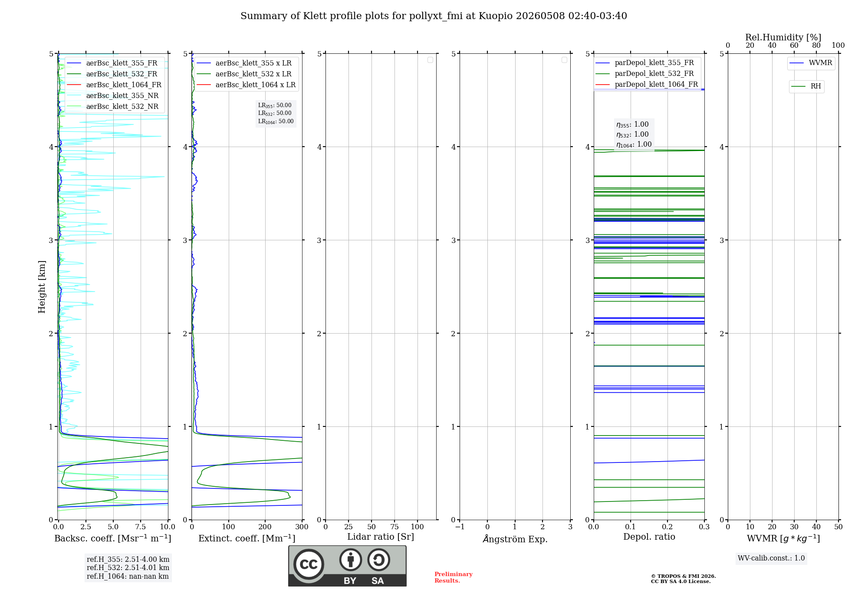Click the WVMR legend entry
868x590 pixels.
(811, 63)
